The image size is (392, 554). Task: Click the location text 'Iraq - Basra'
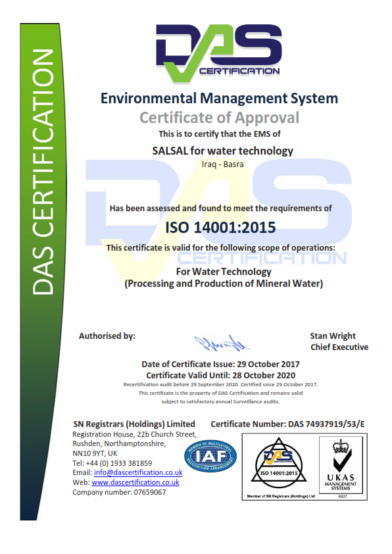click(222, 164)
